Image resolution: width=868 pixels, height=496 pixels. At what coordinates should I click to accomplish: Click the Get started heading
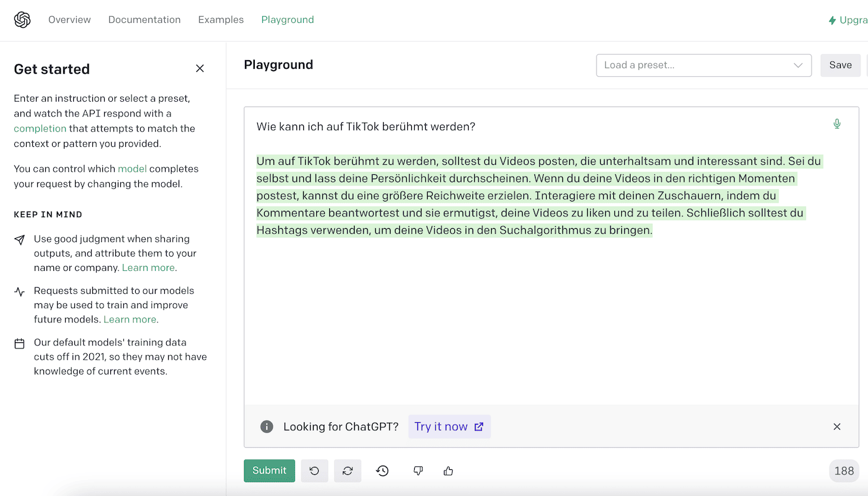coord(52,69)
